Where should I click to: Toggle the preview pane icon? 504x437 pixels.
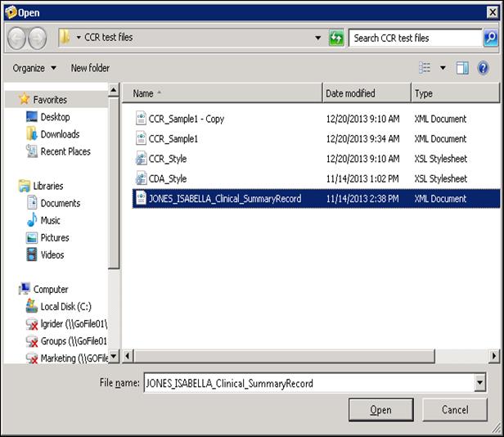coord(463,68)
